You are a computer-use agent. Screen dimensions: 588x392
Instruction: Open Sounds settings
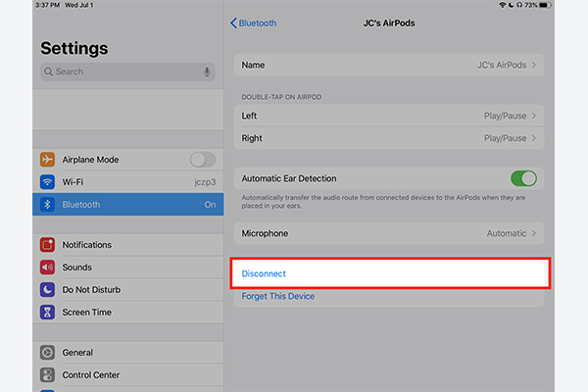[127, 268]
